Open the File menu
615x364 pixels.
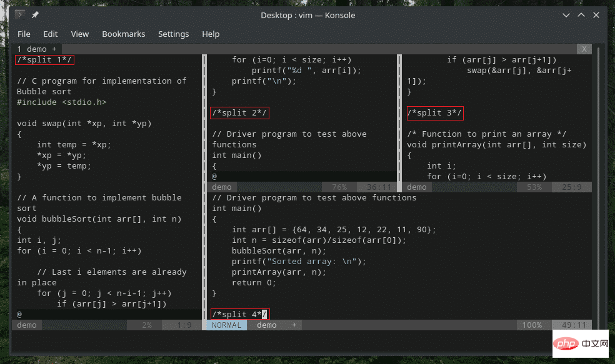tap(24, 34)
